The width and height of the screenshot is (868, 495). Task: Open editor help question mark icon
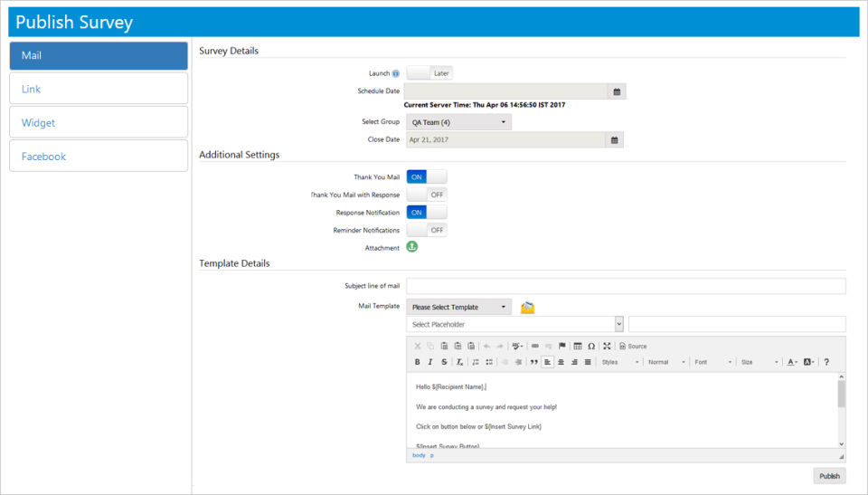(826, 362)
